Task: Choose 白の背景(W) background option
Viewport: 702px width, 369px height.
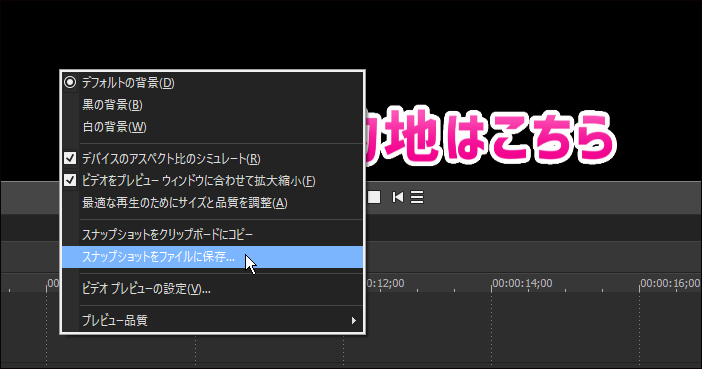Action: [x=213, y=127]
